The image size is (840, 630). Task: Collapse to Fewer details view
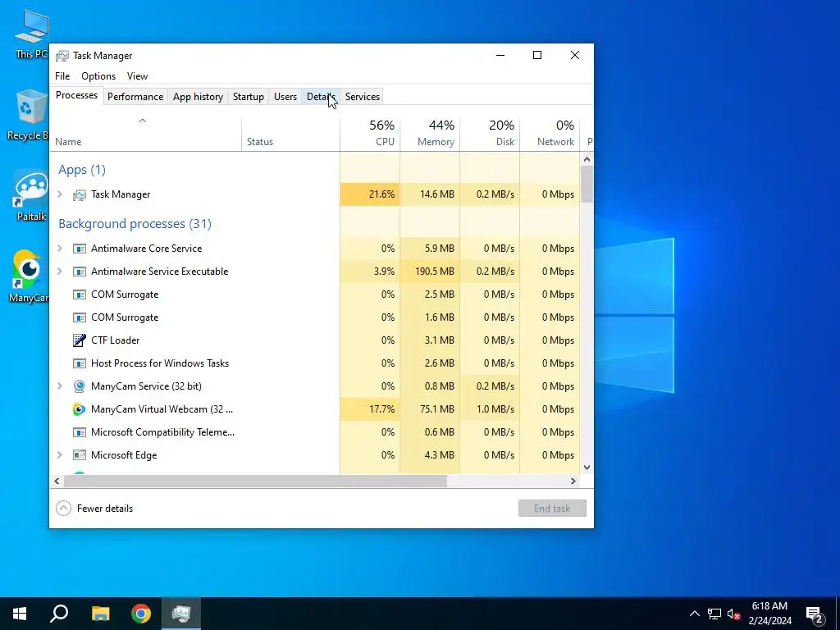[x=95, y=509]
